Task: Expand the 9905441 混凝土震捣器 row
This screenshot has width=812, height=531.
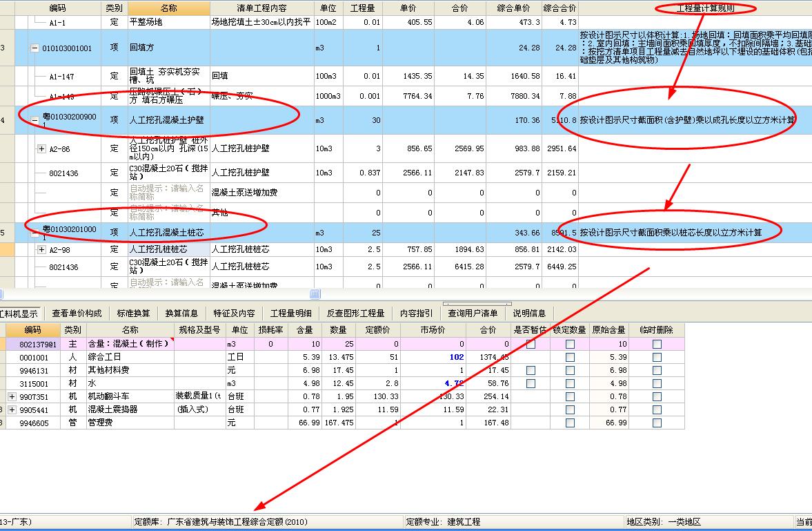Action: [x=12, y=409]
